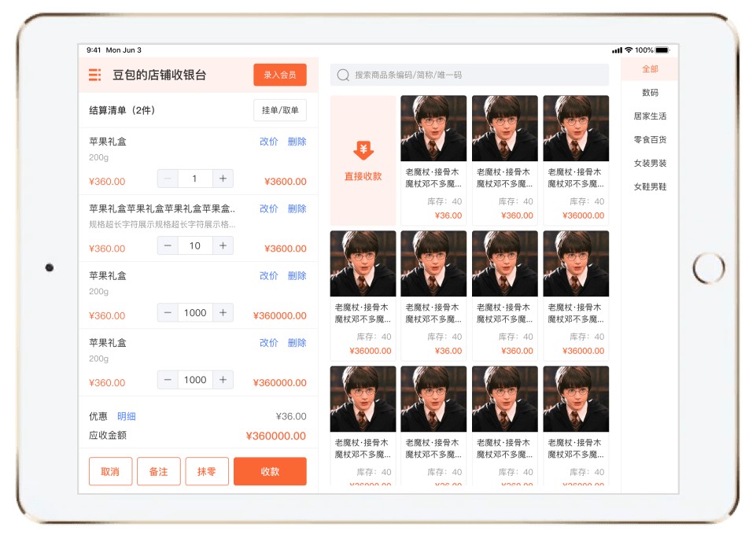756x538 pixels.
Task: Open the hamburger menu icon beside store title
Action: click(x=95, y=75)
